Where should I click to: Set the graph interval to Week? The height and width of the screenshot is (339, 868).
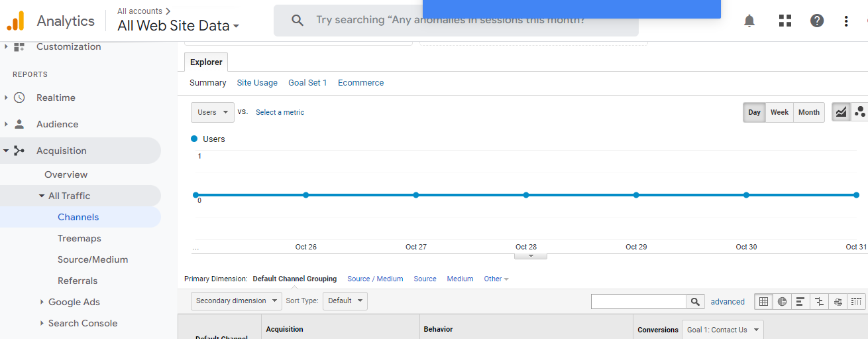(779, 112)
